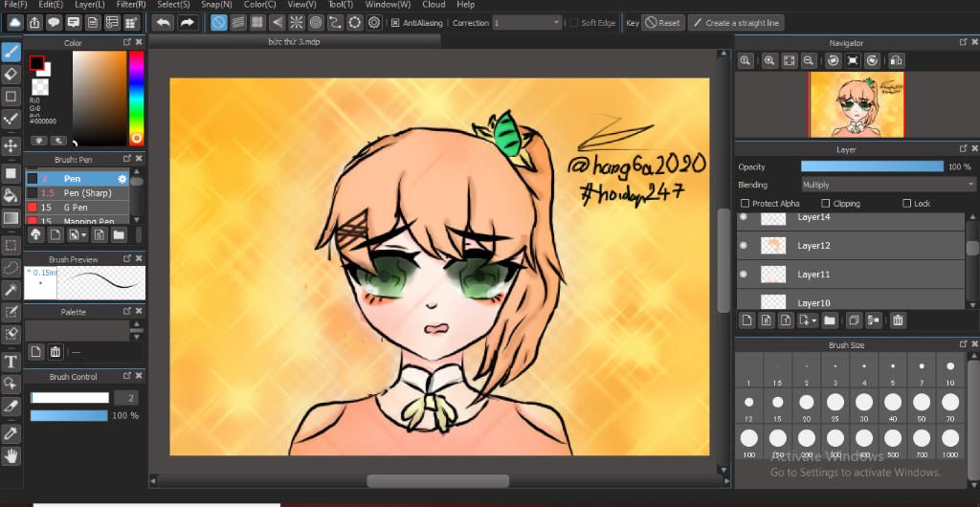This screenshot has width=980, height=507.
Task: Select the Magic Wand tool
Action: click(11, 290)
